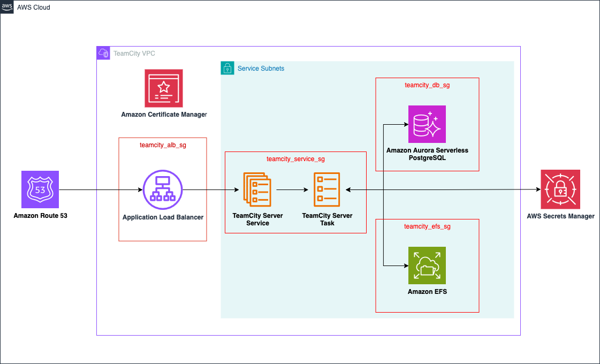600x364 pixels.
Task: Click the teamcity_alb_sg group label
Action: (x=162, y=145)
